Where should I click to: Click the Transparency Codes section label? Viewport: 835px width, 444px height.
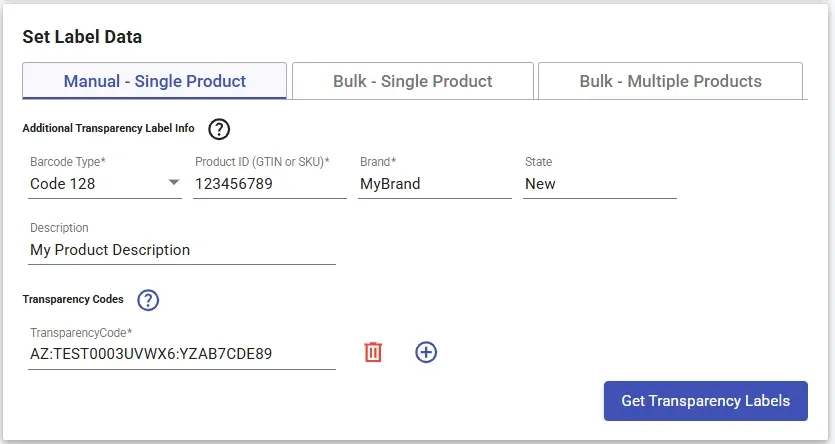(73, 299)
